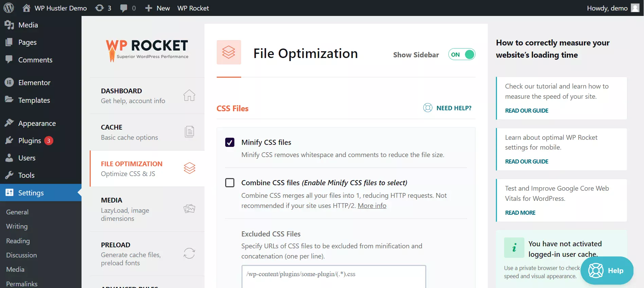Open the Writing settings submenu item
Screen dimensions: 644x288
coord(17,226)
